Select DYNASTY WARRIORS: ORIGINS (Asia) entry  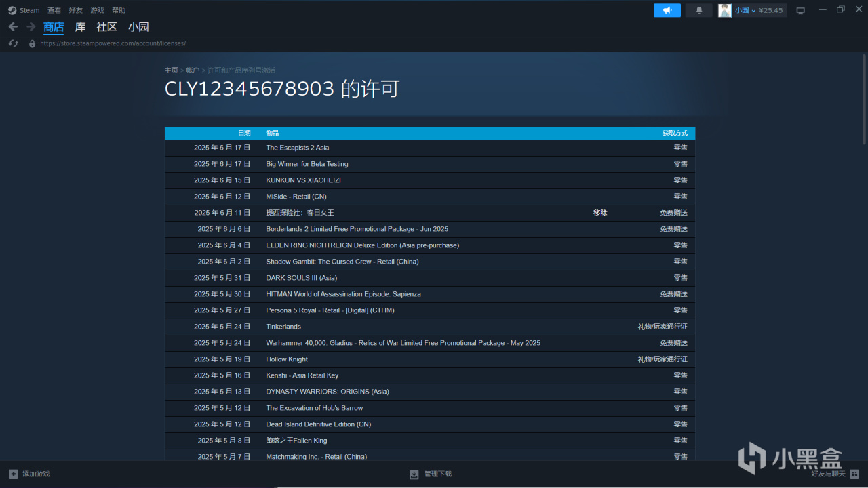coord(328,392)
